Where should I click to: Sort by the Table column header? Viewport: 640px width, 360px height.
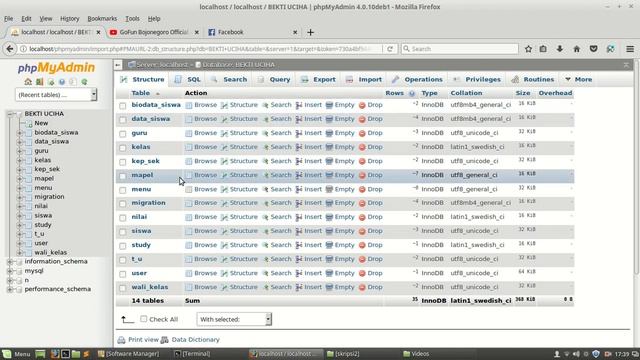(141, 93)
